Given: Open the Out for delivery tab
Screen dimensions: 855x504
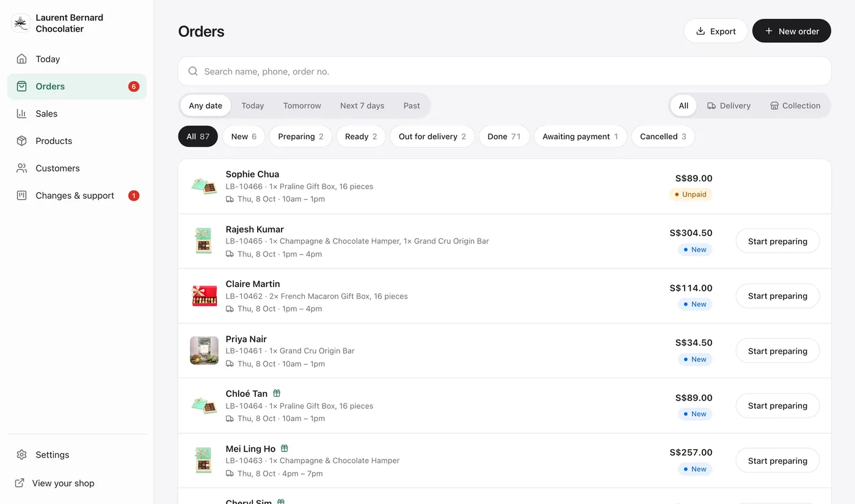Looking at the screenshot, I should point(432,137).
